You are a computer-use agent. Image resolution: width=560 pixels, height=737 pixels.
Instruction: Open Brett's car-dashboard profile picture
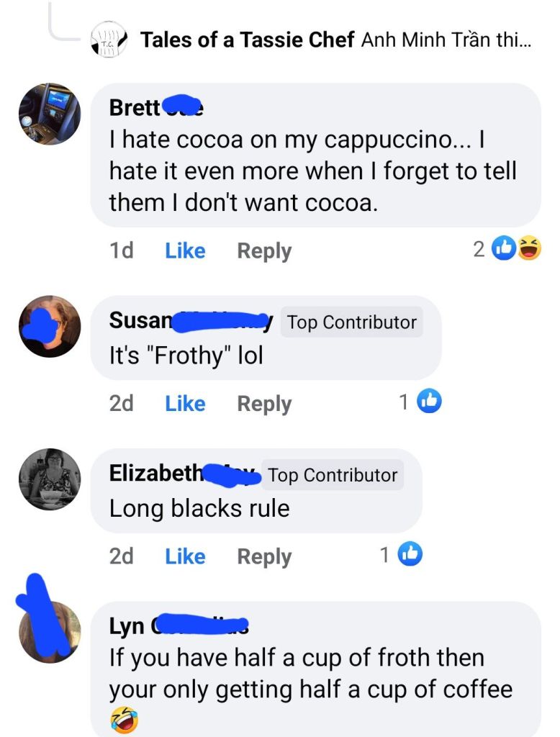[50, 114]
